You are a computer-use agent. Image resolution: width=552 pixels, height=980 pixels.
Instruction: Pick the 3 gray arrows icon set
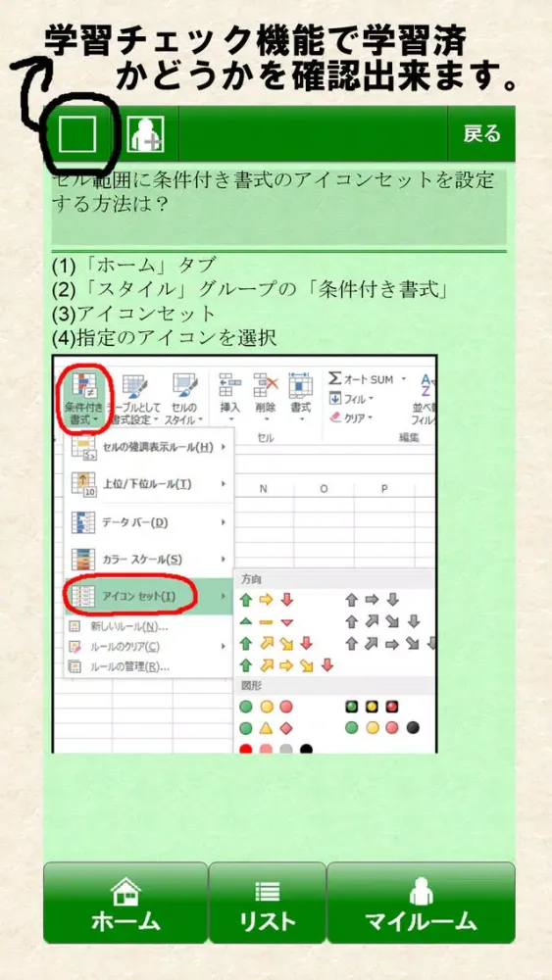tap(372, 600)
